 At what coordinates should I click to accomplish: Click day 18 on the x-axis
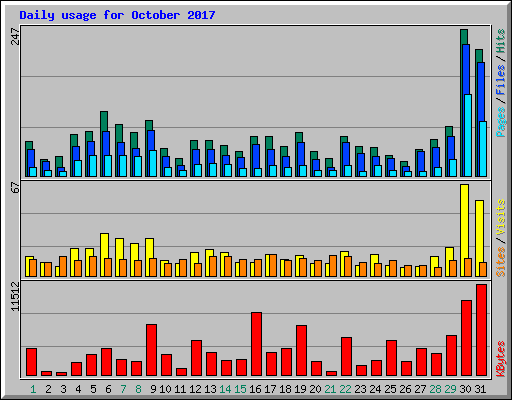click(x=285, y=389)
